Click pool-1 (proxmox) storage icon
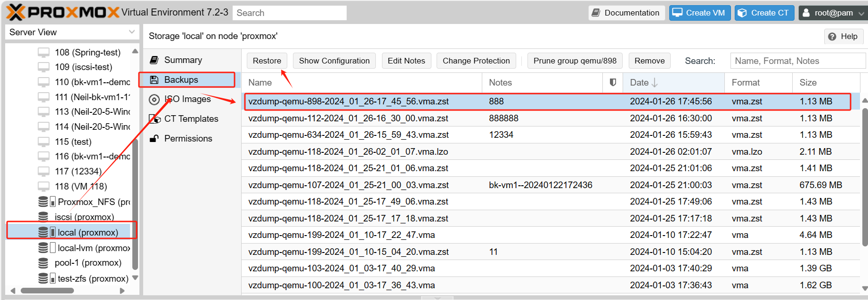 [x=43, y=263]
